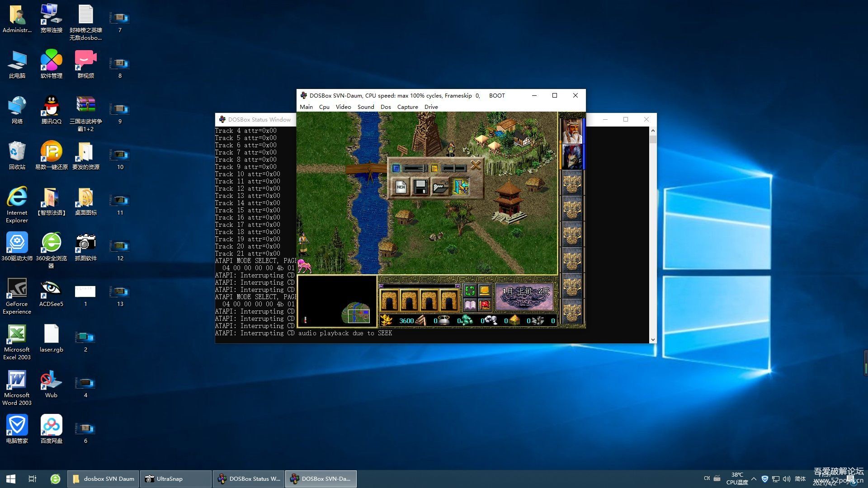The image size is (868, 488).
Task: Select the blue-haired hero portrait
Action: [x=572, y=156]
